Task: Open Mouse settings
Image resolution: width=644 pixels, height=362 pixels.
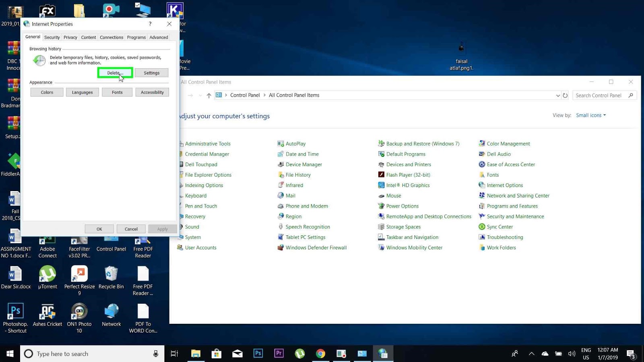Action: coord(393,195)
